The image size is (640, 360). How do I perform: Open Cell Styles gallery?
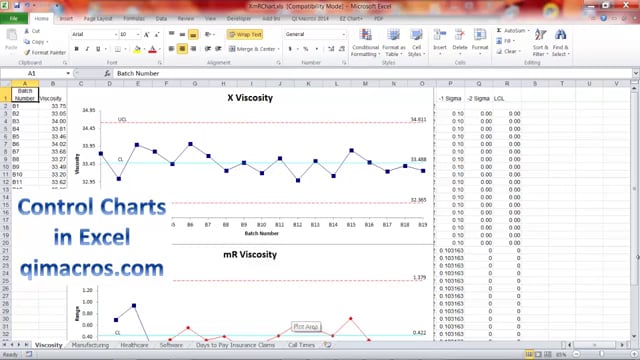(x=416, y=42)
